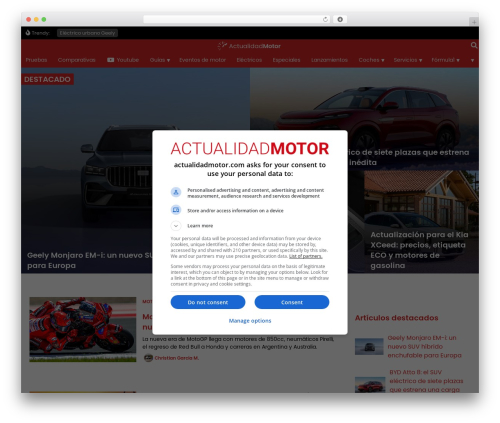Click the Consent button
Viewport: 500px width, 423px height.
292,302
